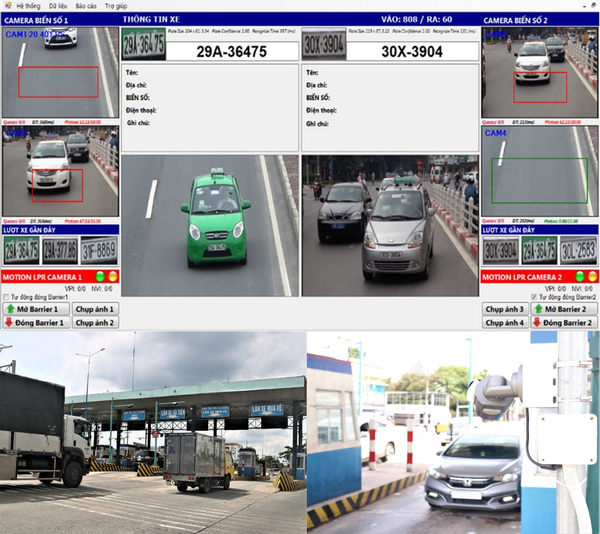Click orange status light for Motion LPR Camera 1
This screenshot has height=534, width=600.
point(111,276)
